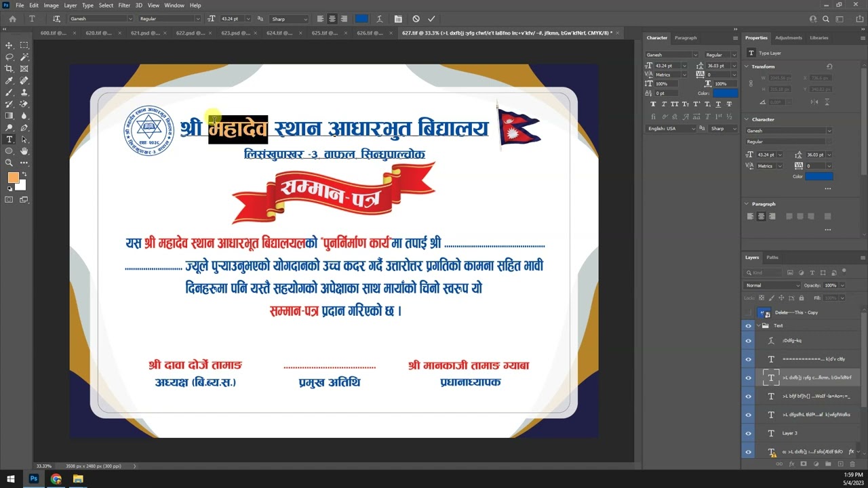This screenshot has height=488, width=868.
Task: Select the Brush tool
Action: (x=9, y=92)
